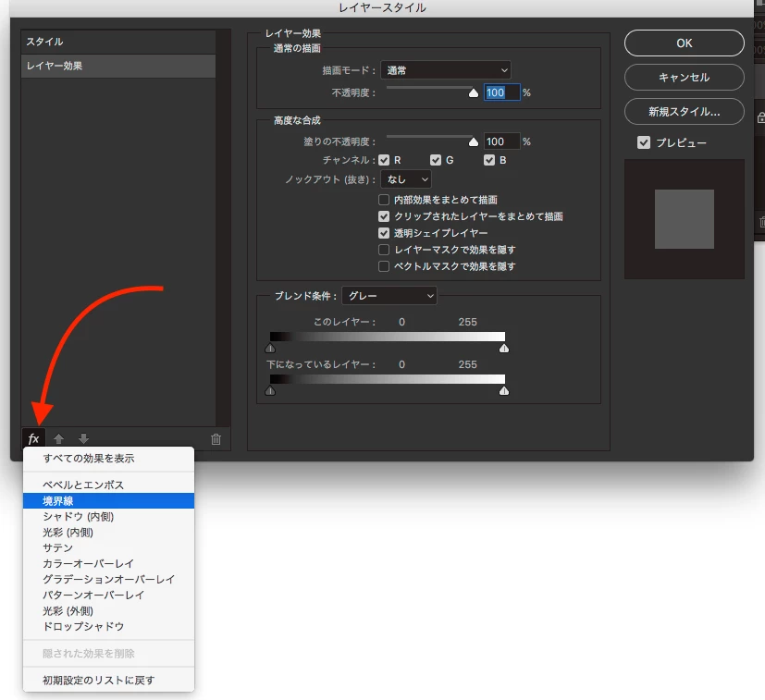Open the ノックアウト (抜き) dropdown
765x700 pixels.
pyautogui.click(x=406, y=179)
